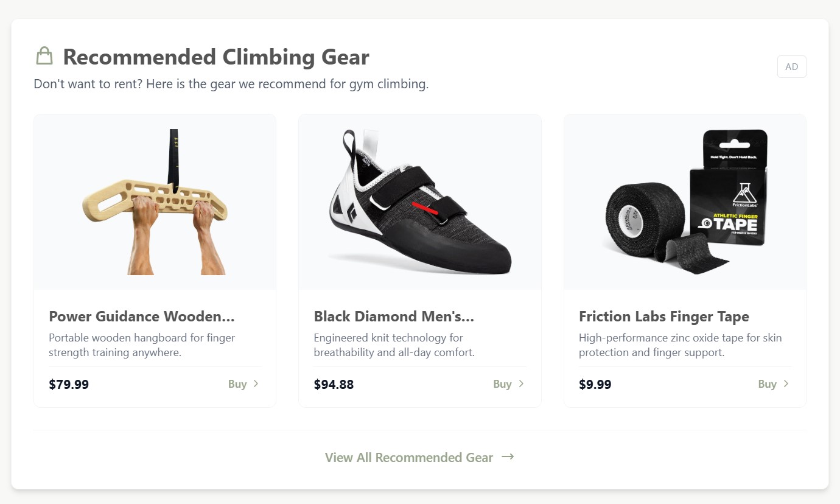
Task: Select the Power Guidance Wooden product title
Action: [x=141, y=317]
